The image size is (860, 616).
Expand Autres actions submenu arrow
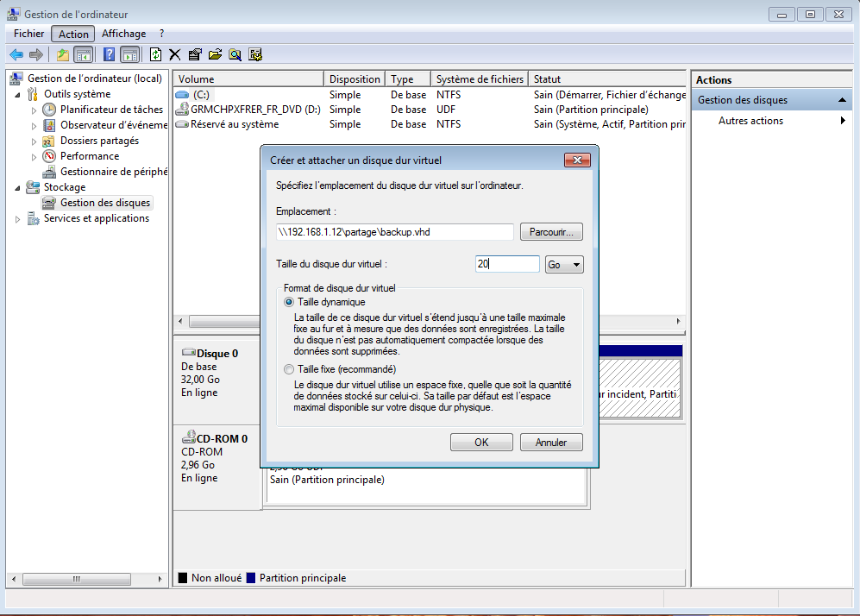coord(843,121)
